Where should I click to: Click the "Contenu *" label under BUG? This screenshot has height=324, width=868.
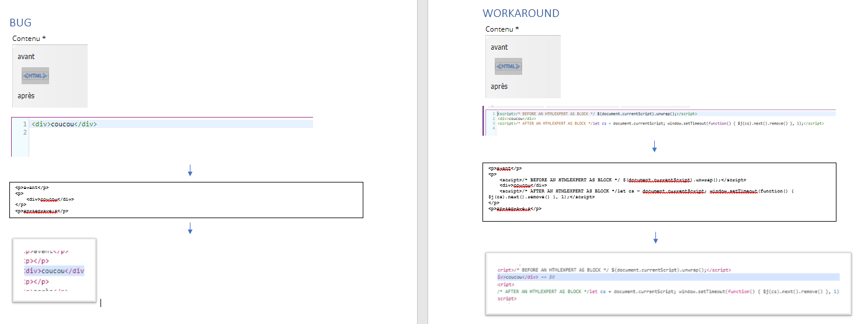click(x=29, y=39)
